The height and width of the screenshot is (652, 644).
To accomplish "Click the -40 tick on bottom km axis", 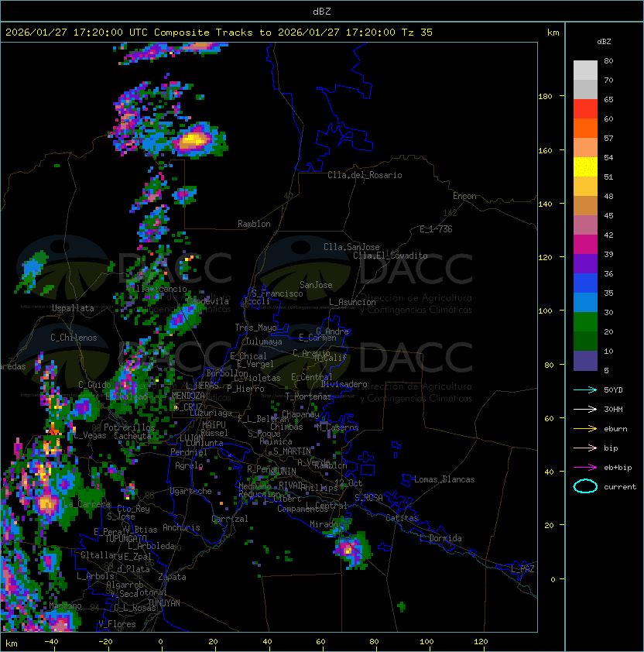I will pyautogui.click(x=52, y=642).
